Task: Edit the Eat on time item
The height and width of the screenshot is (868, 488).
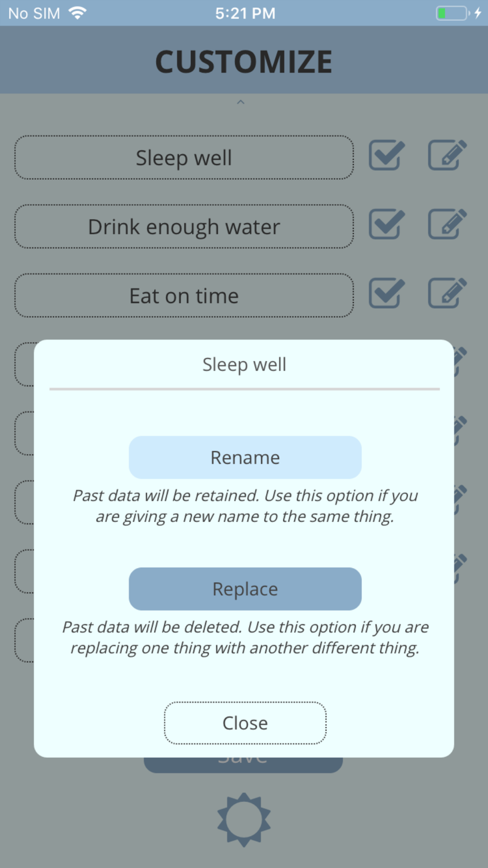Action: point(447,294)
